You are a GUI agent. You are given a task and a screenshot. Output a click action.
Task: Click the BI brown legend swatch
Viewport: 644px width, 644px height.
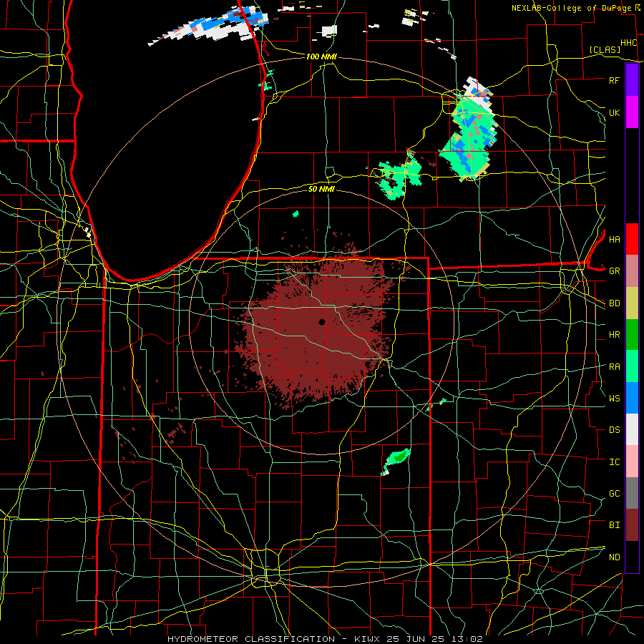[x=632, y=525]
